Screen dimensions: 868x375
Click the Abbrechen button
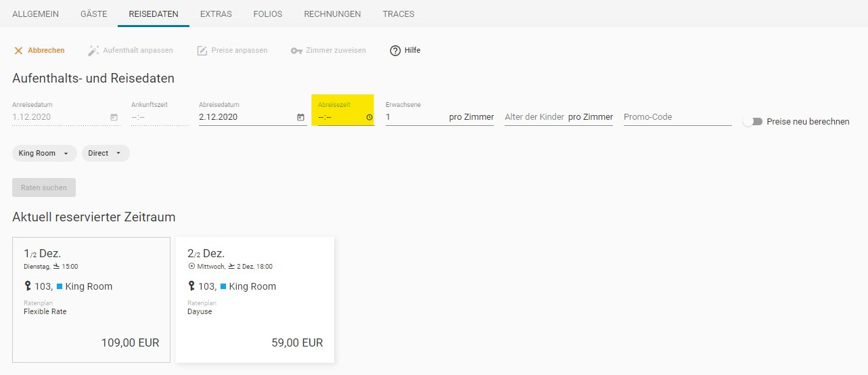39,50
